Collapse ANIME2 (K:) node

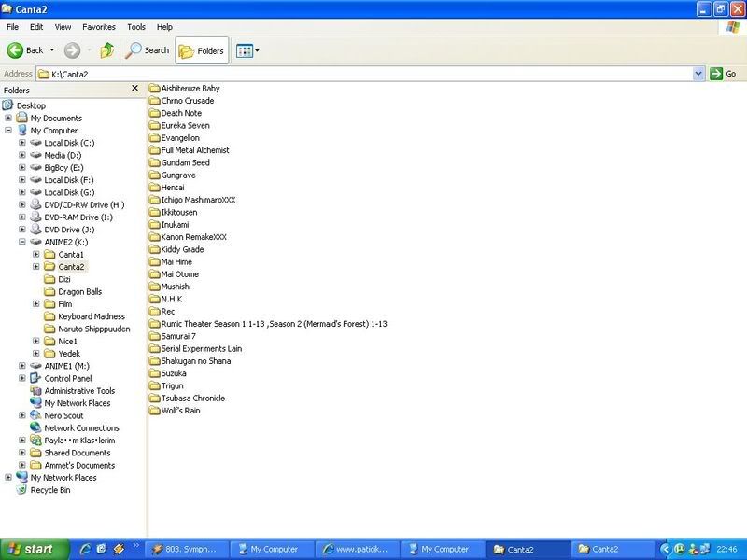pos(21,242)
